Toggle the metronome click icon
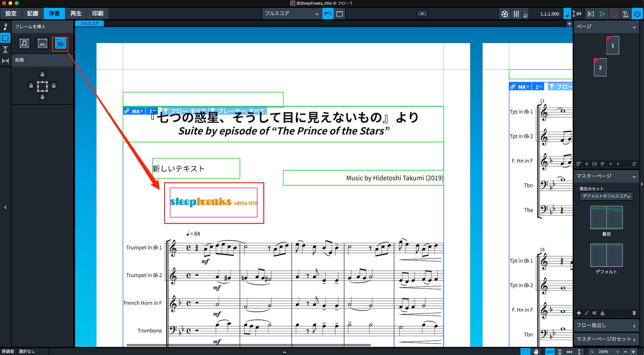The width and height of the screenshot is (644, 355). point(625,14)
